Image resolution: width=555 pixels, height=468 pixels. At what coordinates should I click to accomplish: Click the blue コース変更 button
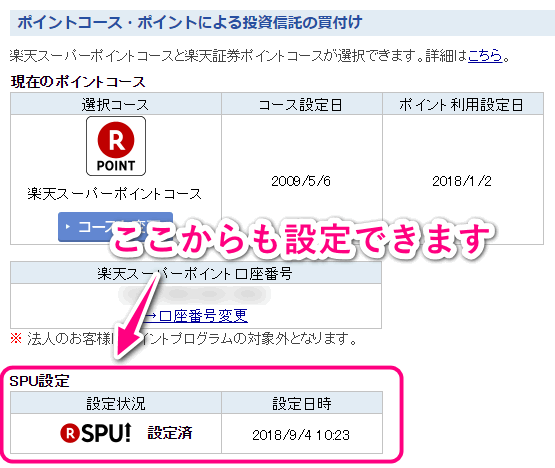pyautogui.click(x=115, y=227)
